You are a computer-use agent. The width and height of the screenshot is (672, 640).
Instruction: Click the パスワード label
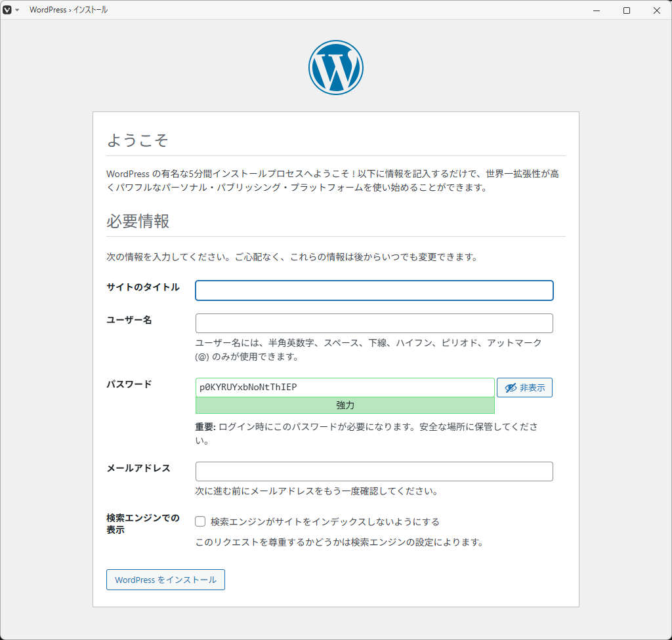[129, 384]
